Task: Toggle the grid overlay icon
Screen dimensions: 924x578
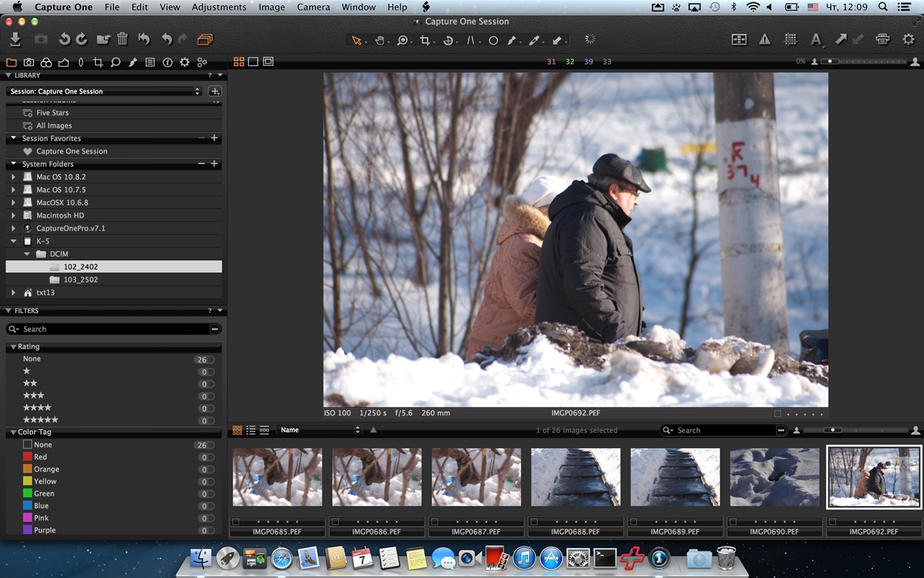Action: (790, 40)
